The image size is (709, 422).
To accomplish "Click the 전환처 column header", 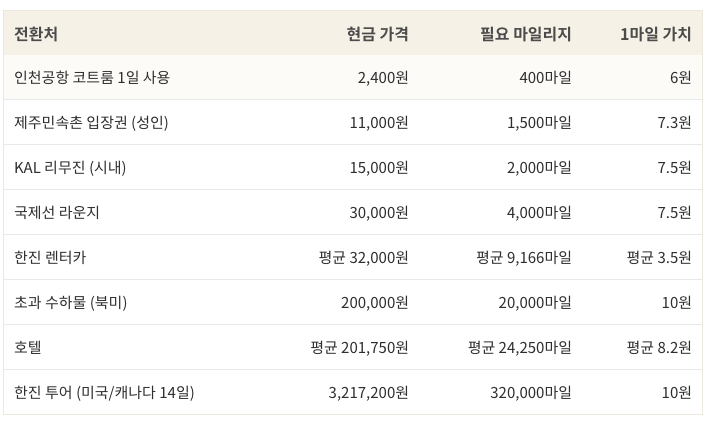I will [36, 33].
